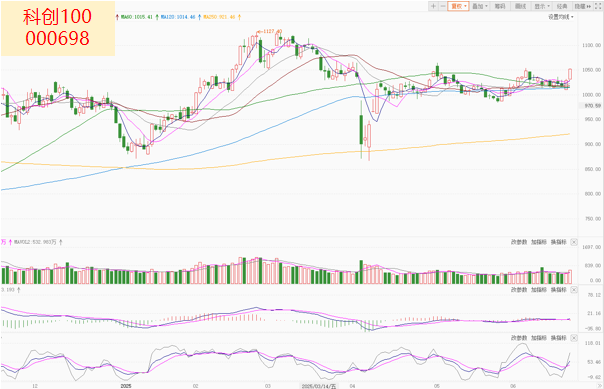Viewport: 604px width, 389px height.
Task: Click 改参数 in the volume panel
Action: [518, 242]
